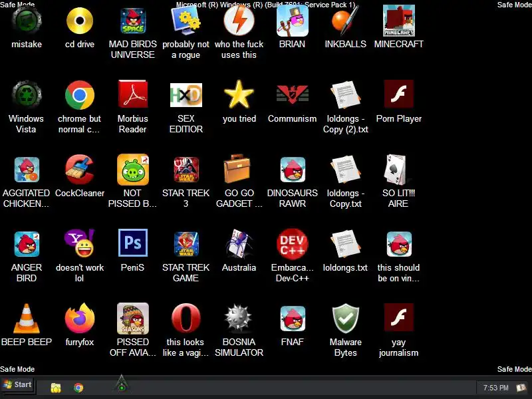The height and width of the screenshot is (399, 532).
Task: Open the 'FNAF' red bird icon
Action: click(293, 319)
